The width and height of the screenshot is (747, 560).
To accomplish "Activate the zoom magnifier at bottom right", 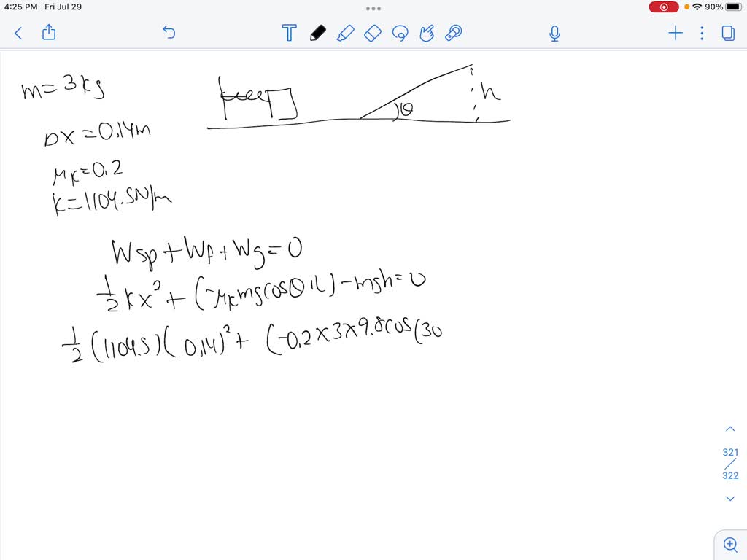I will (x=730, y=544).
